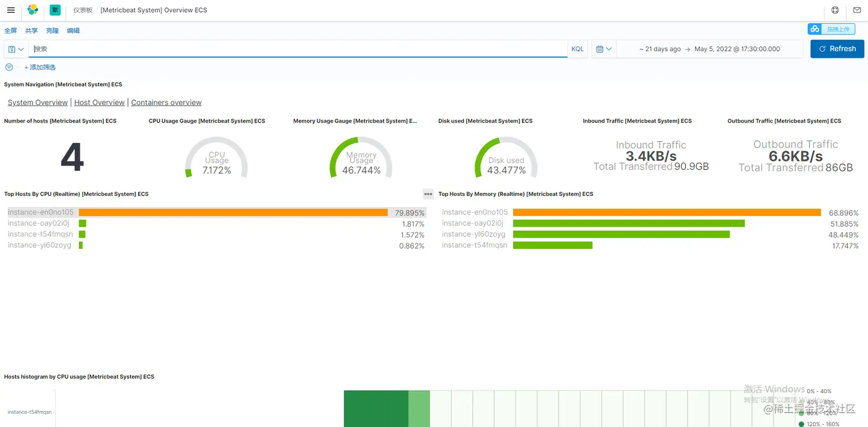Select instance-en0no105 in the Memory list
The height and width of the screenshot is (427, 868).
(x=475, y=212)
